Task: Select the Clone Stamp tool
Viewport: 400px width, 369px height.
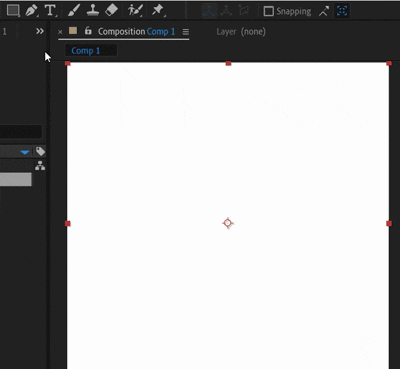Action: point(93,10)
